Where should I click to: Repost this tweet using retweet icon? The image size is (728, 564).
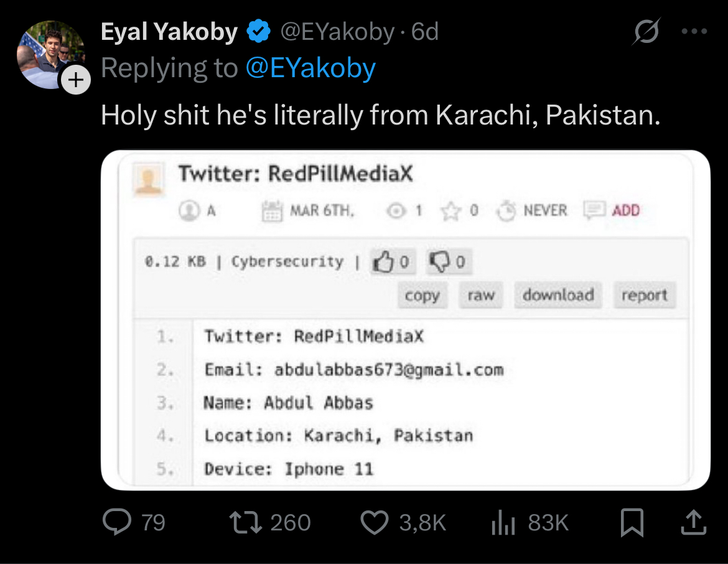[x=246, y=522]
